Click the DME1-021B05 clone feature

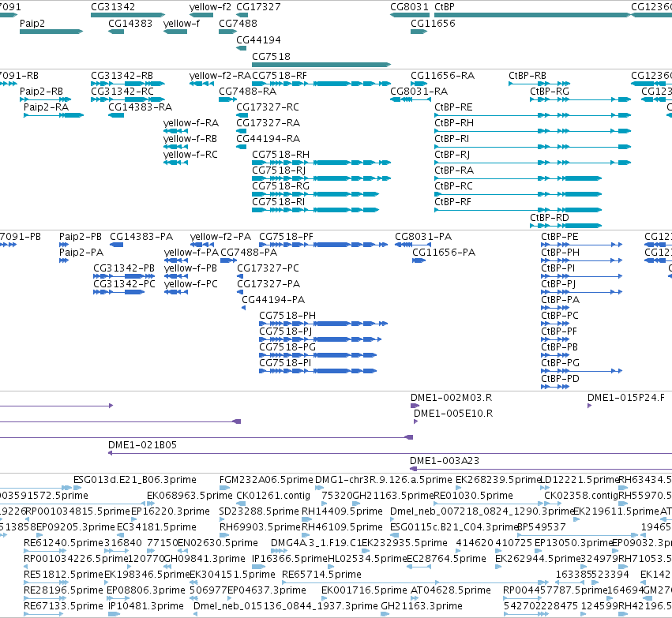pyautogui.click(x=390, y=453)
